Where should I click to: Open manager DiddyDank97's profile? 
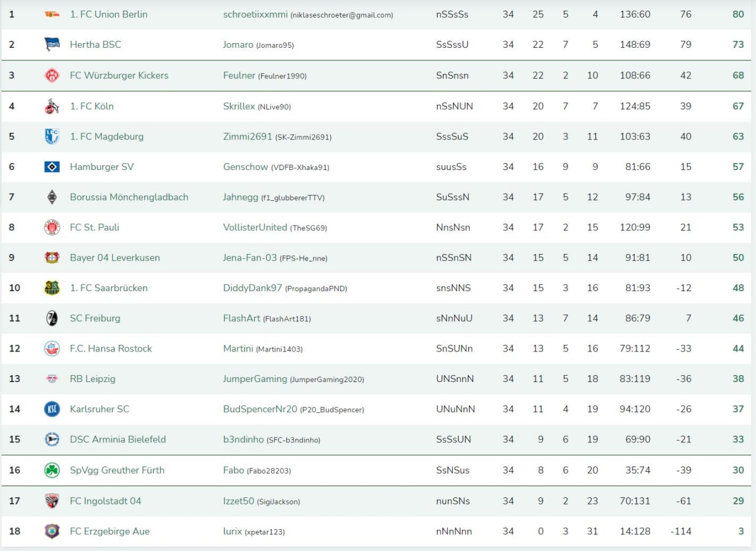tap(253, 288)
